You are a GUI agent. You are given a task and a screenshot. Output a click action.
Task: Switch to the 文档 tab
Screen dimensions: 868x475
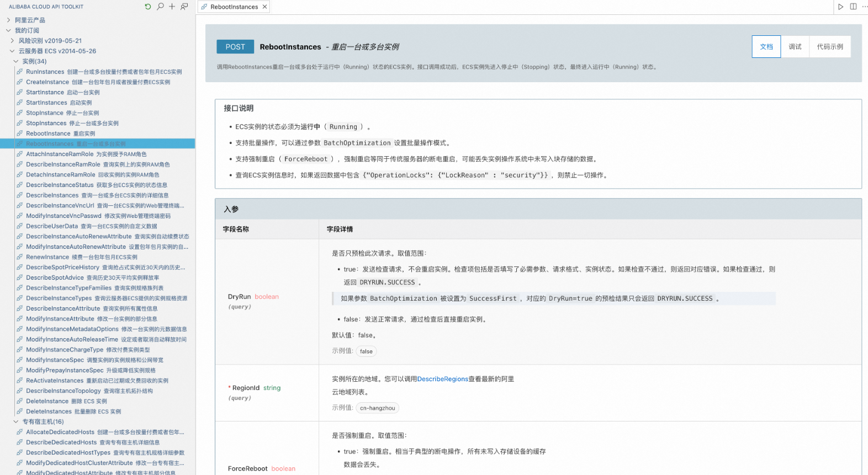766,47
